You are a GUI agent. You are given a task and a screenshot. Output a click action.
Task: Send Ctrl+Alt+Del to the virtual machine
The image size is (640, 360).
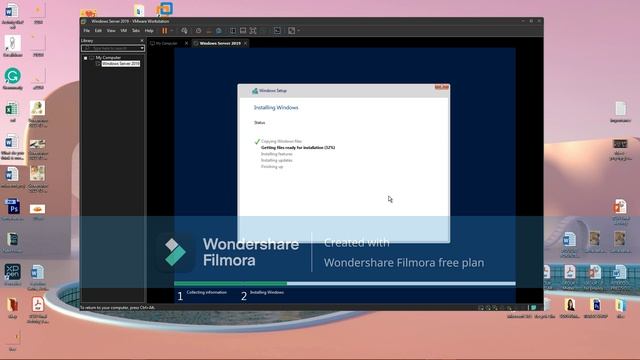(x=184, y=31)
